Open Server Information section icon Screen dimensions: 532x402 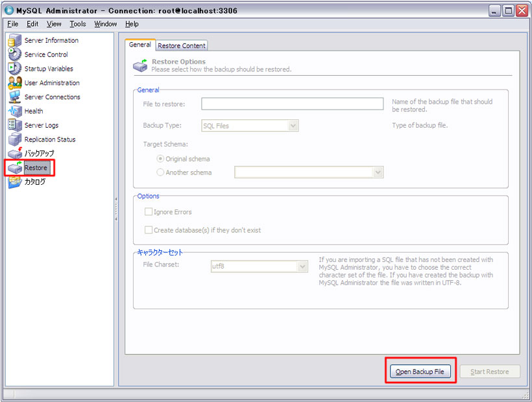pos(14,40)
